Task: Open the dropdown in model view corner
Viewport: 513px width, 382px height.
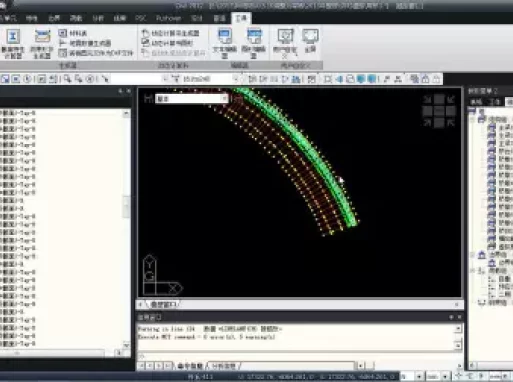Action: [x=191, y=99]
